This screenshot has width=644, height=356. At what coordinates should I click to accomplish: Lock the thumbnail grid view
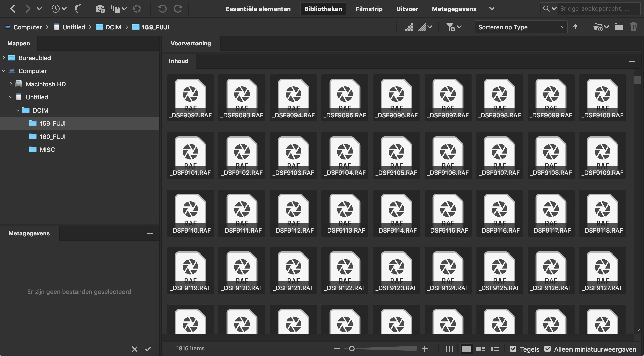448,349
